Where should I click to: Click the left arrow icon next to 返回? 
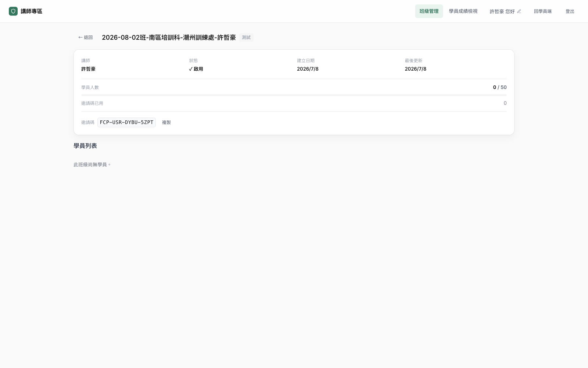[80, 38]
